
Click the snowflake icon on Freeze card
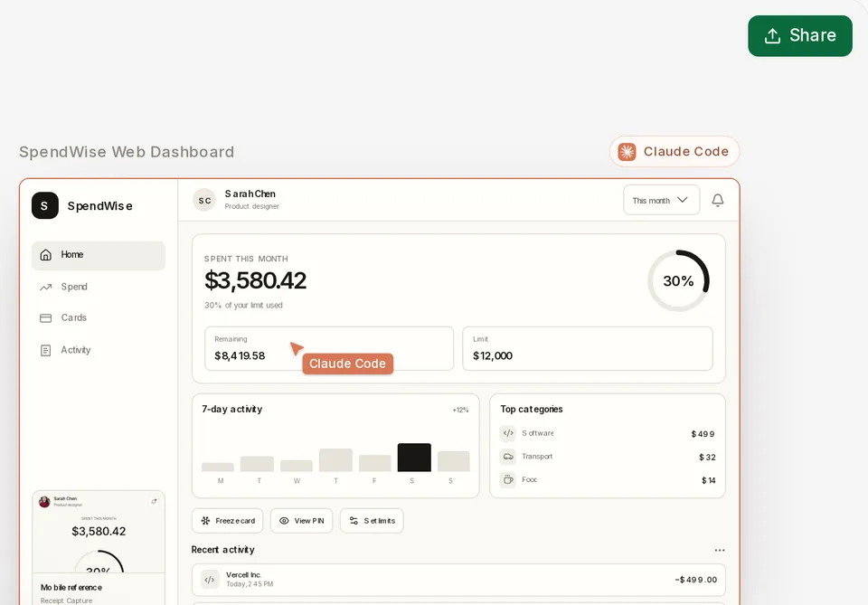[205, 521]
